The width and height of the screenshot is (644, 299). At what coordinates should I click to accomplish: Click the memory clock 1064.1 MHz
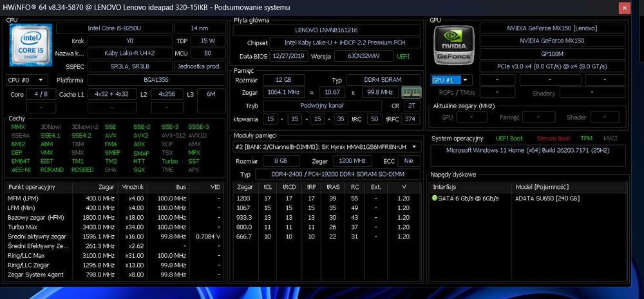(283, 92)
